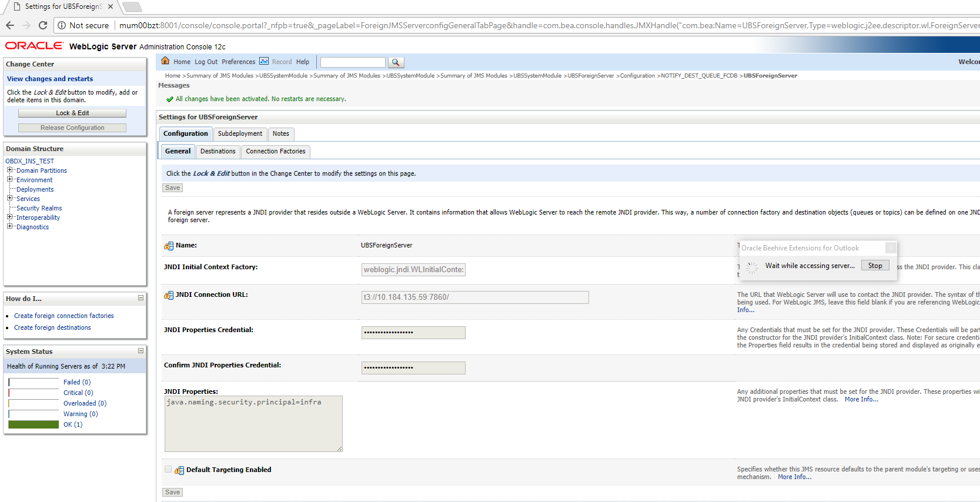Viewport: 980px width, 502px height.
Task: Click the JNDI Properties Credential field
Action: (413, 333)
